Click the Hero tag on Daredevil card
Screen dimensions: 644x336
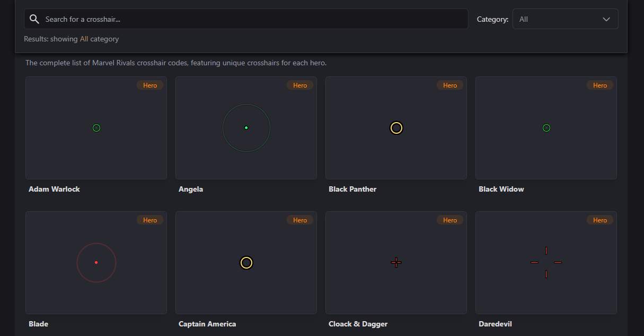(600, 220)
